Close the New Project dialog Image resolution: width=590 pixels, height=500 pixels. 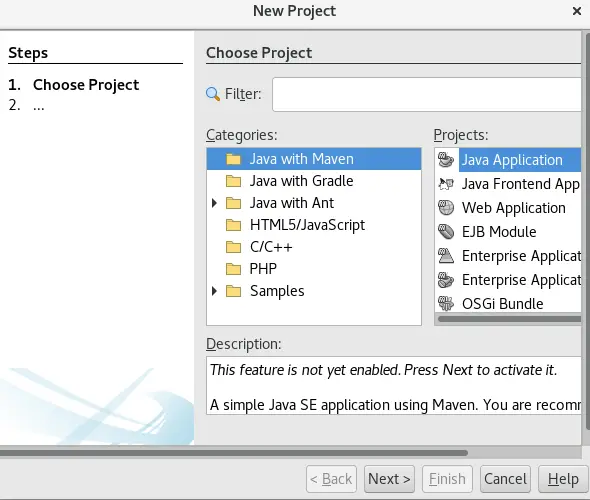577,11
